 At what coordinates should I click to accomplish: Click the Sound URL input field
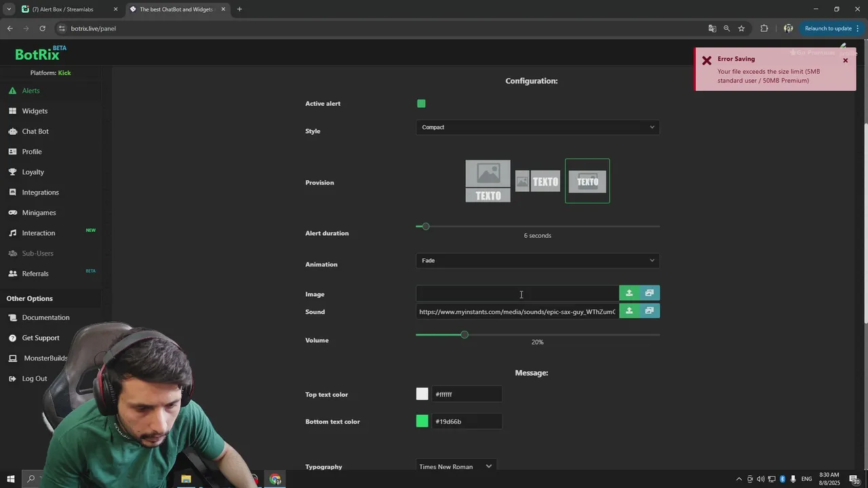pyautogui.click(x=517, y=311)
